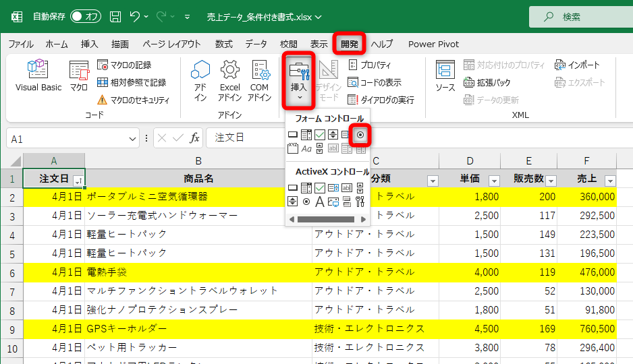Select ActiveX image control icon
This screenshot has width=633, height=364.
(x=333, y=201)
